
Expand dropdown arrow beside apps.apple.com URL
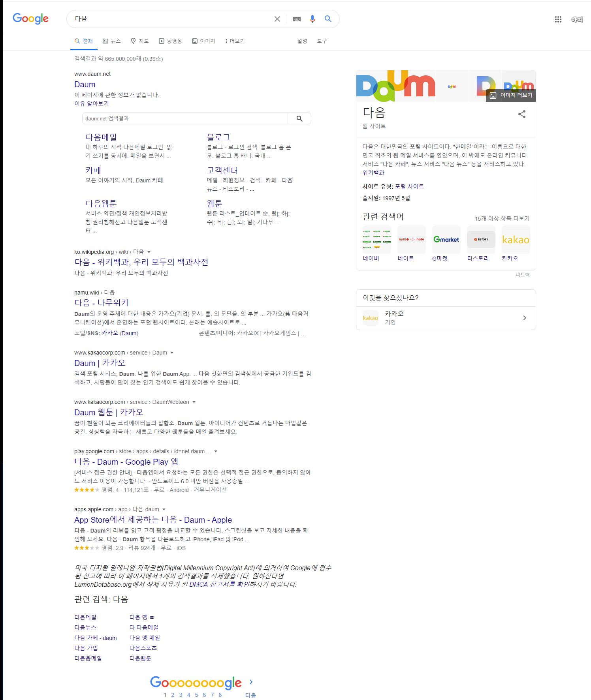click(164, 509)
